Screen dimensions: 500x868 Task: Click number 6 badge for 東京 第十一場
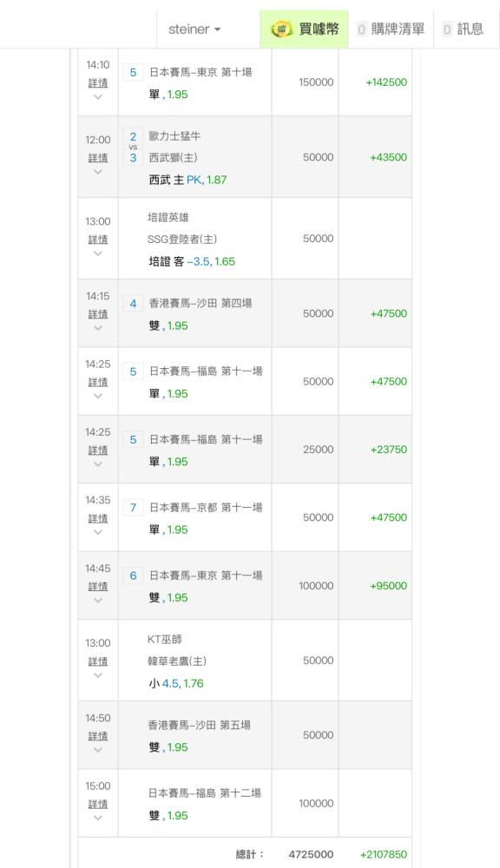pos(133,575)
